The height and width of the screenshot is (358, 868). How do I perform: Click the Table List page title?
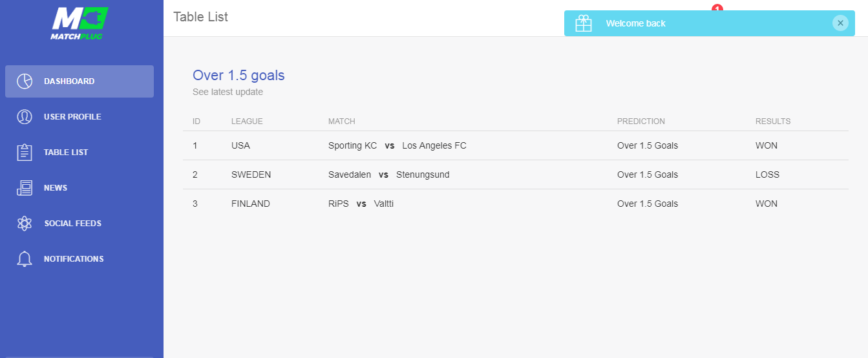click(x=200, y=17)
